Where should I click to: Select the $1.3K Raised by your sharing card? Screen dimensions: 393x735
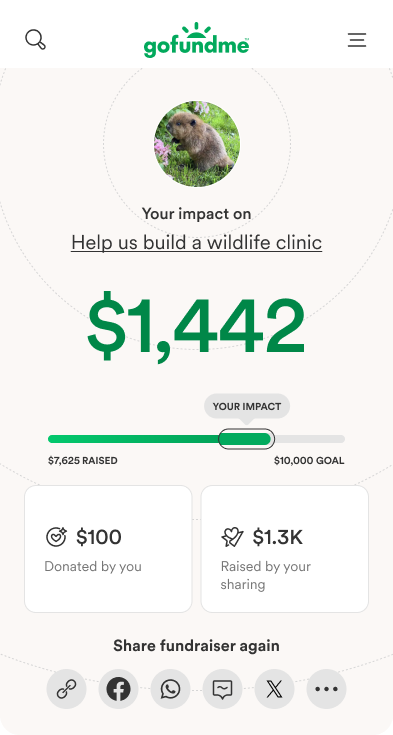click(285, 549)
